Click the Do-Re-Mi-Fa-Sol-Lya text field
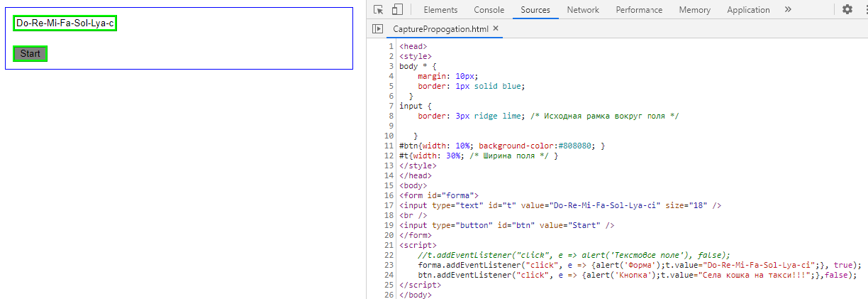 pyautogui.click(x=65, y=23)
